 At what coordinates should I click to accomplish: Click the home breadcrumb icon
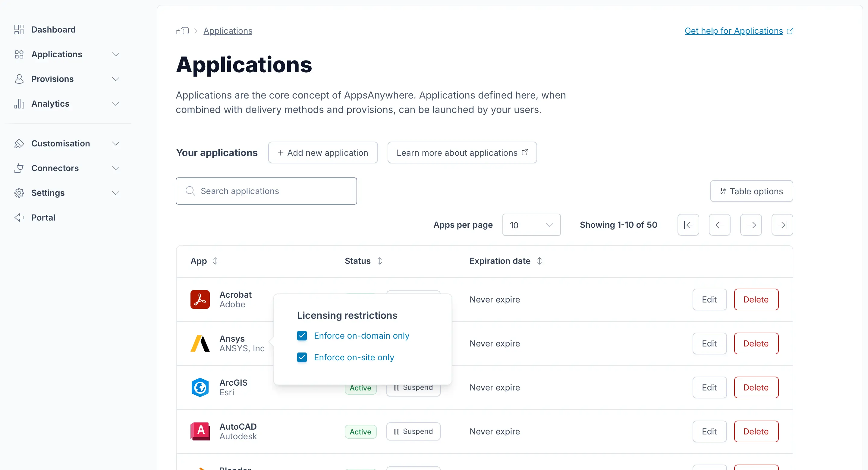pos(182,31)
